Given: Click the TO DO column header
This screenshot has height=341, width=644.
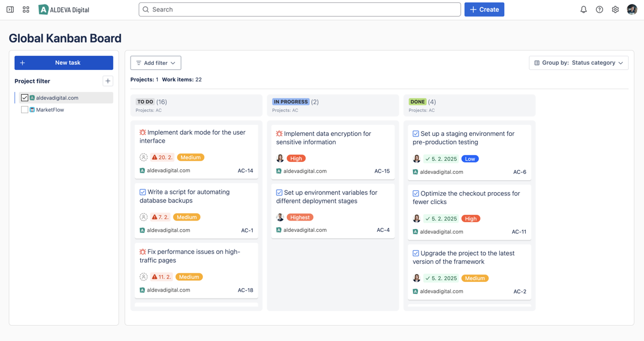Looking at the screenshot, I should point(145,102).
